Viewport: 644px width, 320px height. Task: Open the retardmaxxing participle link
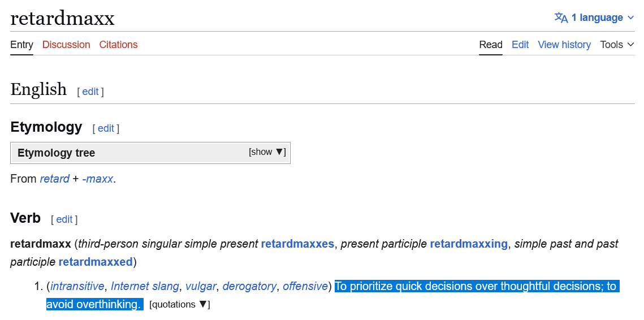(x=469, y=244)
